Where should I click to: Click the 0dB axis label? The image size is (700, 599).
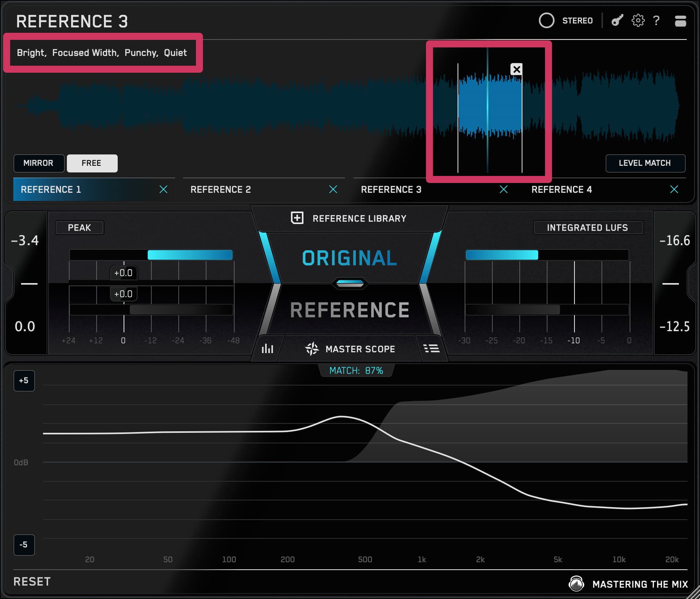[21, 463]
